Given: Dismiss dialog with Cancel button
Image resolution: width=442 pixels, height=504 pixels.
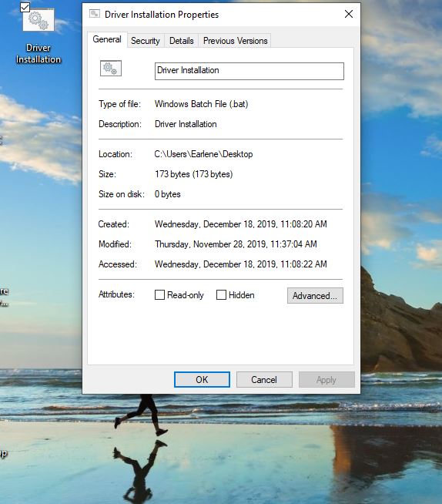Looking at the screenshot, I should [x=264, y=380].
